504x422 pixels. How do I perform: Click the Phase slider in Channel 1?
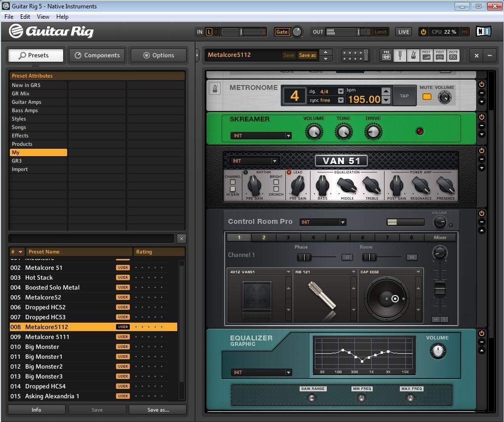(304, 257)
